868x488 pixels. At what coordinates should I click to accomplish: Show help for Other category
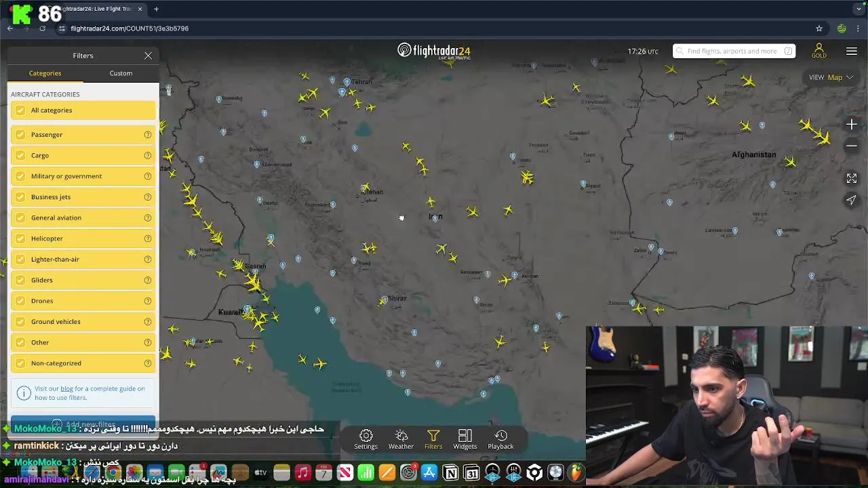point(147,342)
